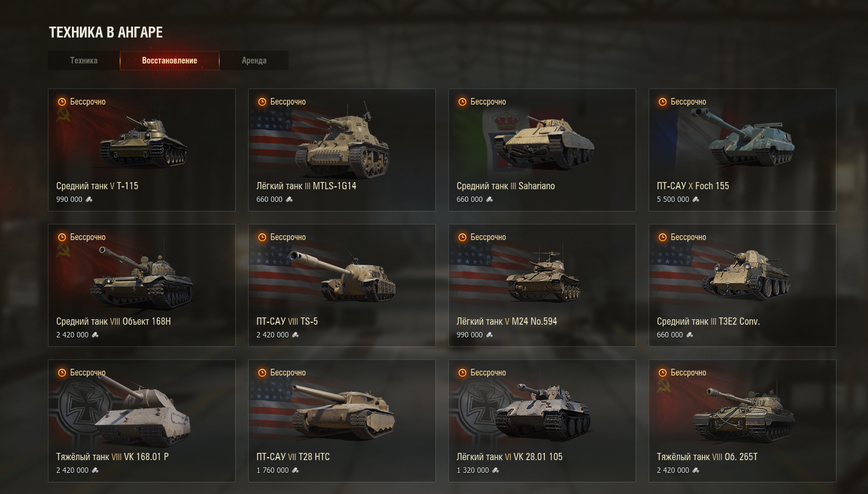
Task: Open the Аренда tab
Action: [x=254, y=60]
